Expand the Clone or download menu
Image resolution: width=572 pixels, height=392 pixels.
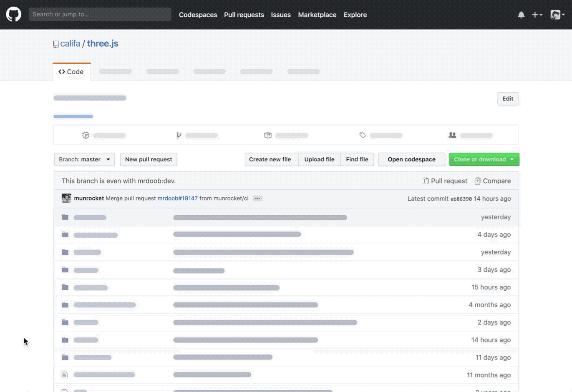pyautogui.click(x=484, y=159)
